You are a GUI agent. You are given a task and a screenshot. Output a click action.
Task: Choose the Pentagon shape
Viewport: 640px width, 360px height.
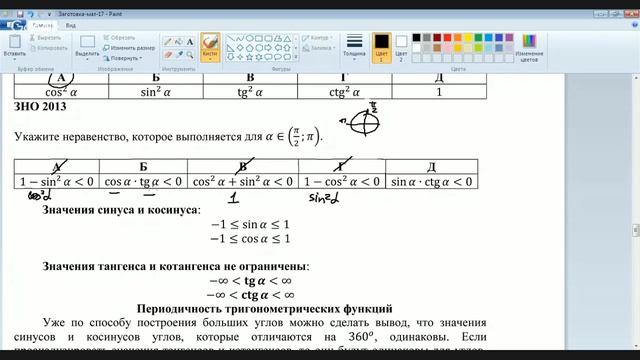click(x=249, y=48)
